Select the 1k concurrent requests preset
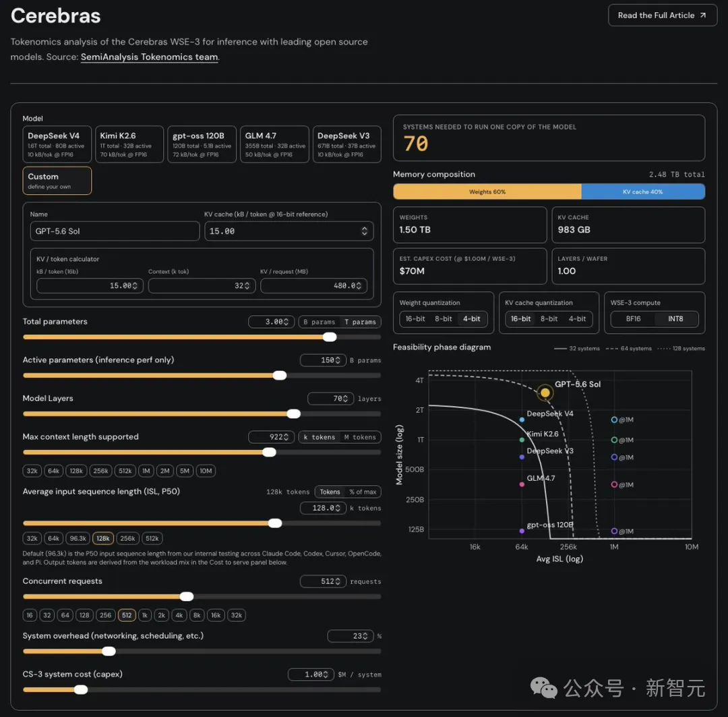 [x=145, y=615]
